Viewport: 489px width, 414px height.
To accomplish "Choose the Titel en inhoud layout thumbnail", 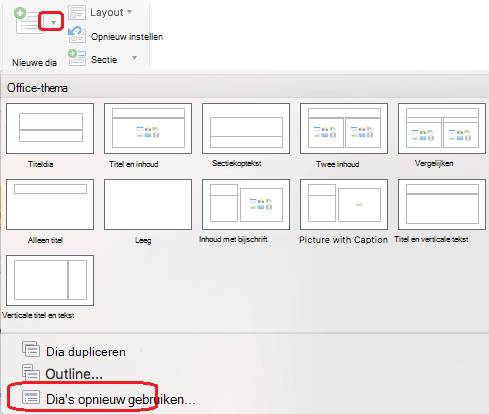I will pyautogui.click(x=148, y=128).
